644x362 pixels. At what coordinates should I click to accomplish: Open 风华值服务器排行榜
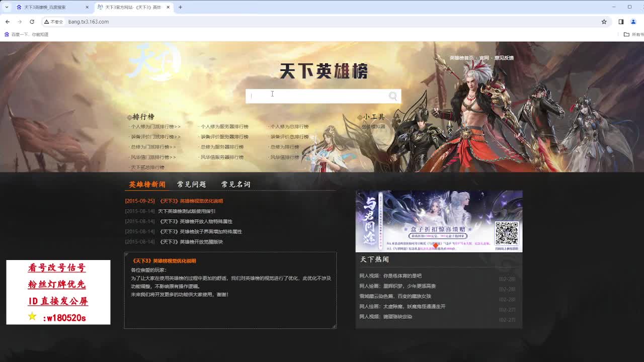click(222, 157)
